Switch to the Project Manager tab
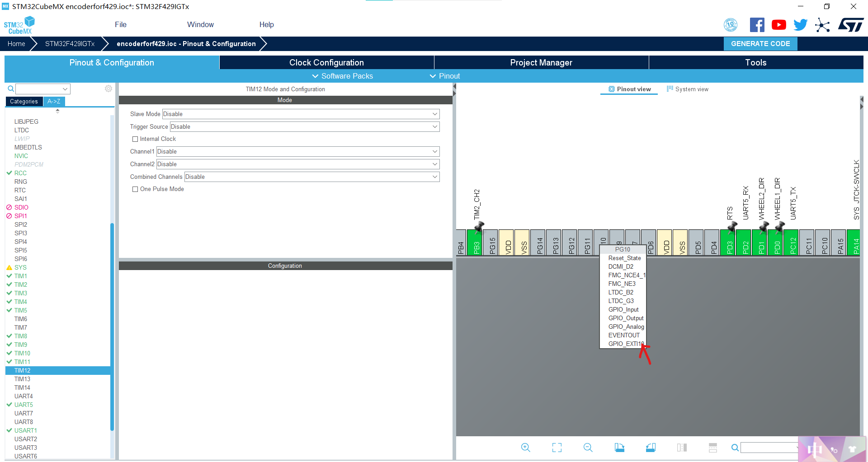Screen dimensions: 868x462 [541, 62]
